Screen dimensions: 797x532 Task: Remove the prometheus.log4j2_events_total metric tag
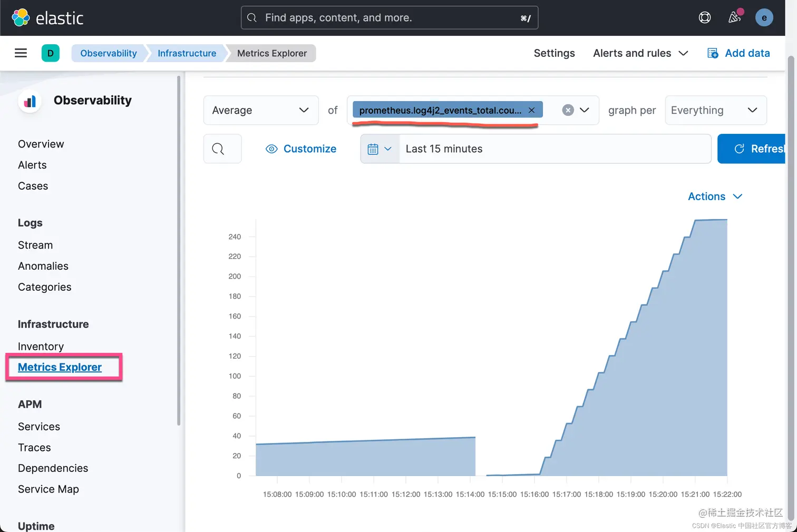pos(531,110)
